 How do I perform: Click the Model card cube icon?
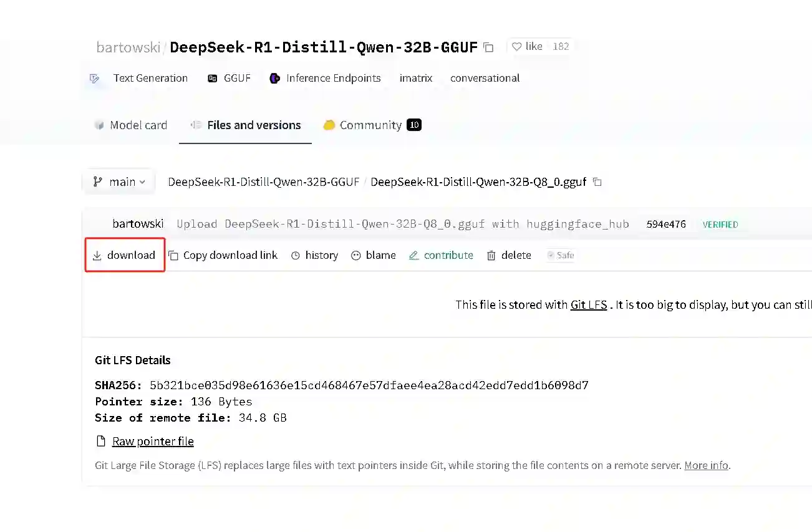[x=99, y=125]
